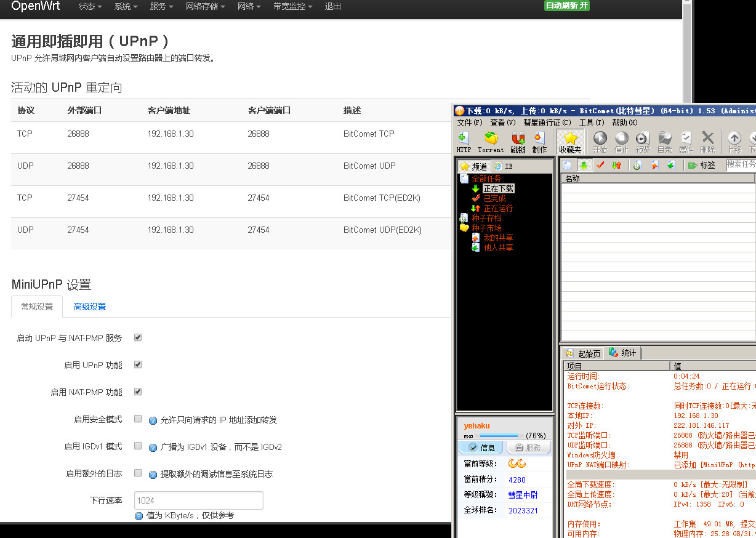This screenshot has width=756, height=538.
Task: Open the 系统 dropdown menu
Action: [126, 6]
